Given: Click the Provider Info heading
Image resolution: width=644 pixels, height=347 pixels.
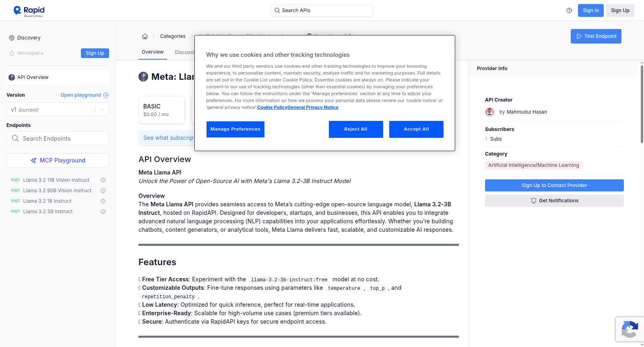Looking at the screenshot, I should tap(492, 69).
